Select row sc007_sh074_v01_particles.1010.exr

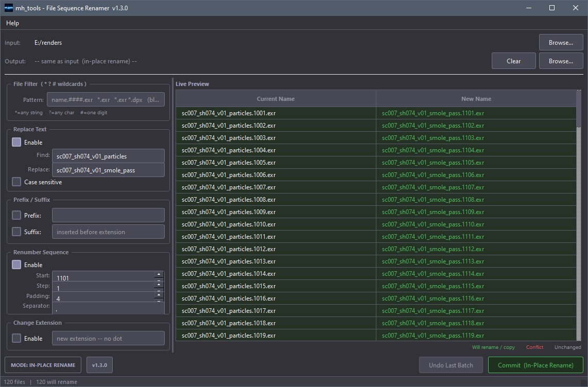click(275, 224)
